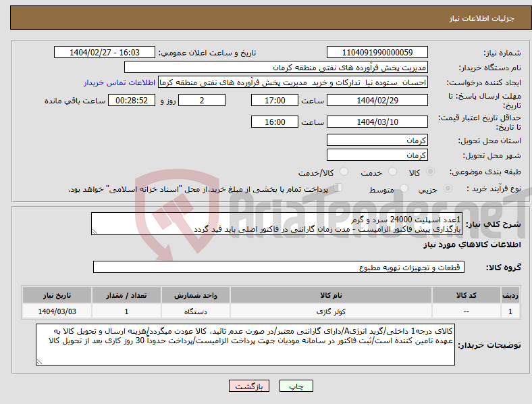Viewport: 532px width, 404px height.
Task: Click the چاپ (print) button
Action: pos(296,386)
